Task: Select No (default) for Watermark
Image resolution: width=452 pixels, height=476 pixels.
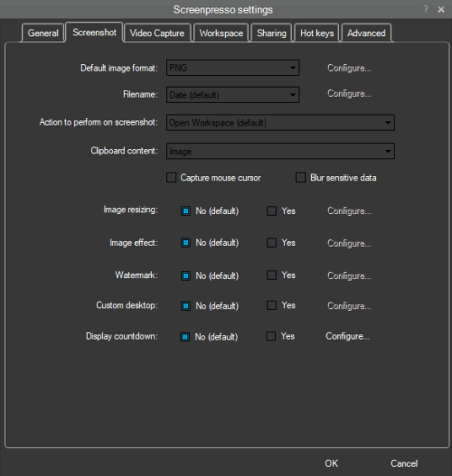Action: [x=186, y=276]
